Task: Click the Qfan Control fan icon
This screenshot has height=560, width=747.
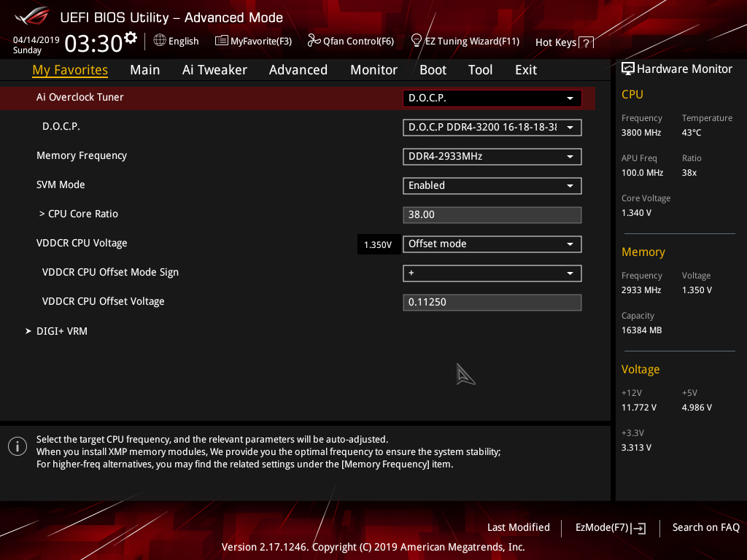Action: tap(314, 41)
